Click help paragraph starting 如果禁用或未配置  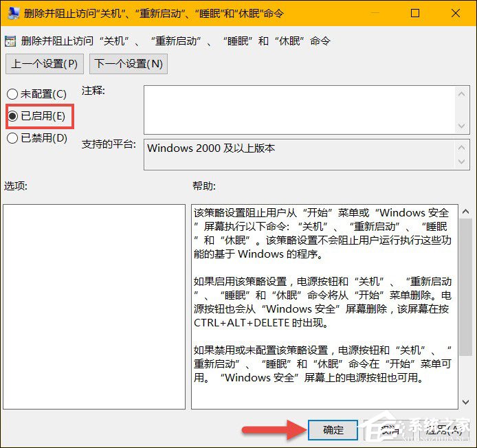(x=322, y=363)
